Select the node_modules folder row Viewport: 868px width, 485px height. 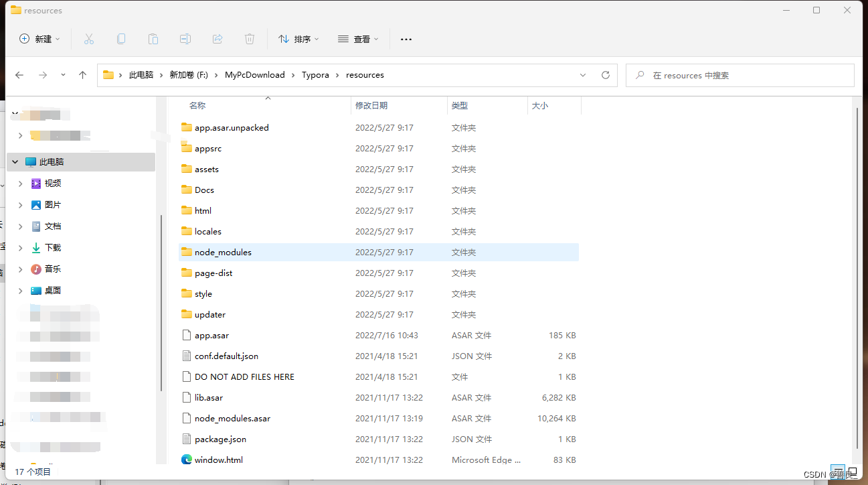(x=379, y=252)
